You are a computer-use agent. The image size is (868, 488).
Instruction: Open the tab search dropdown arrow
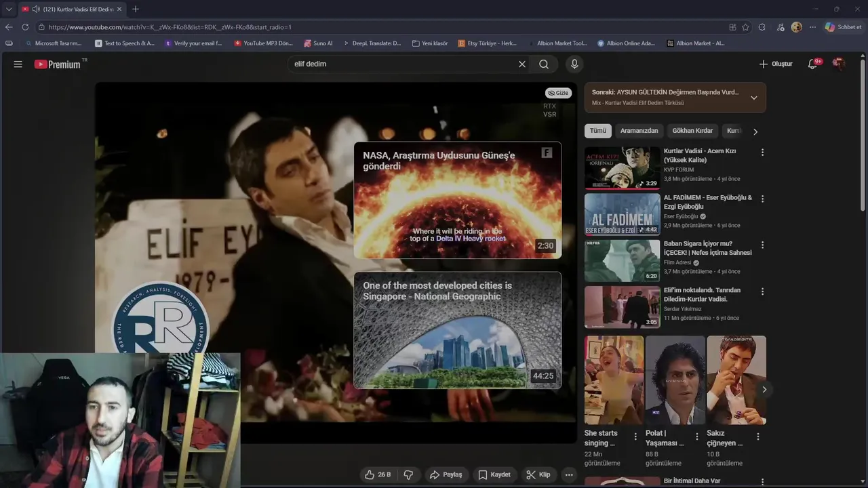9,9
